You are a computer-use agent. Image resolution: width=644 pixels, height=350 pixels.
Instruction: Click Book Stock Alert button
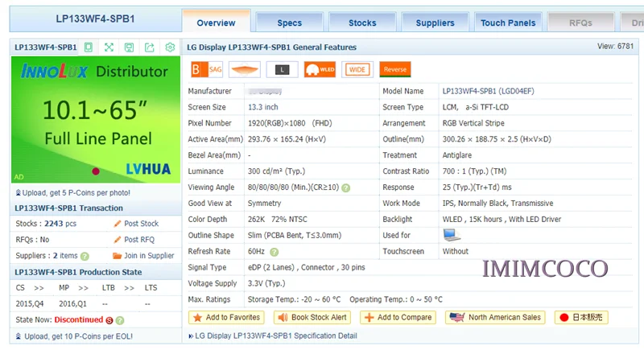pyautogui.click(x=312, y=318)
